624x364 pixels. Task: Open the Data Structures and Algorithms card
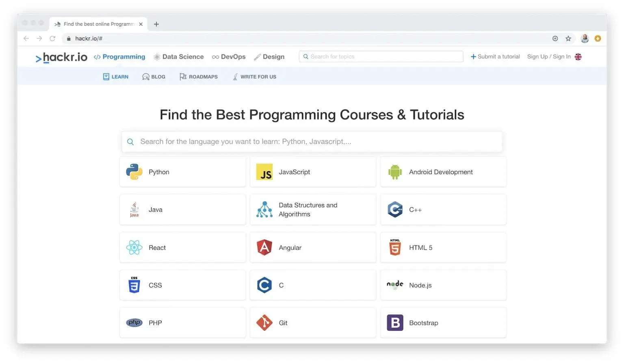[313, 209]
